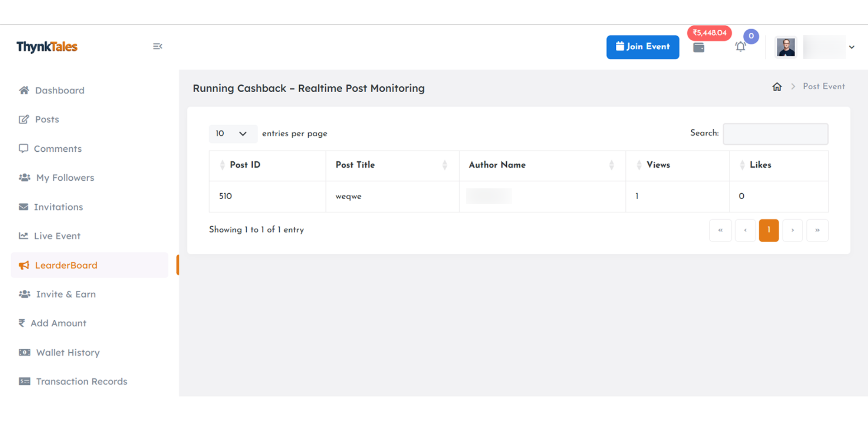The image size is (868, 421).
Task: Go to pagination page 1
Action: point(769,230)
